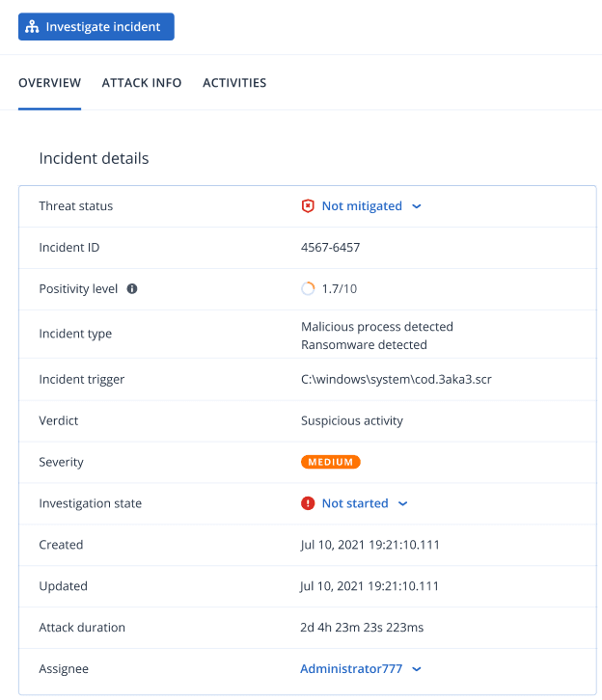The image size is (602, 700).
Task: Click the Administrator777 assignee link
Action: click(x=351, y=669)
